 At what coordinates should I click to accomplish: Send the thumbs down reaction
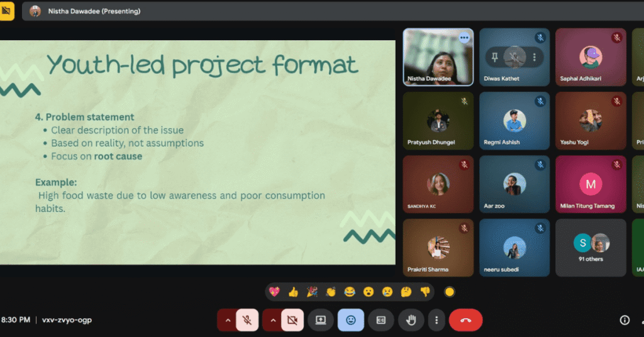click(425, 292)
